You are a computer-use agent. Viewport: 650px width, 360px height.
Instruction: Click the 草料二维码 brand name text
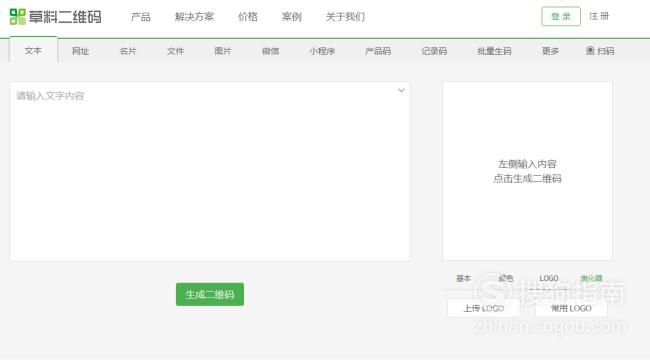click(65, 17)
